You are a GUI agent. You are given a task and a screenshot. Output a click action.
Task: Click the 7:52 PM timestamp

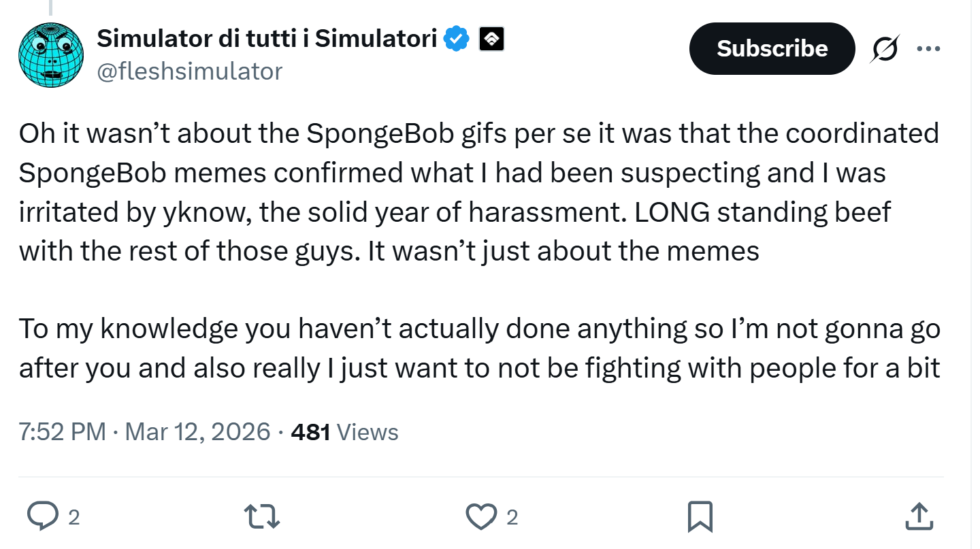click(x=62, y=432)
